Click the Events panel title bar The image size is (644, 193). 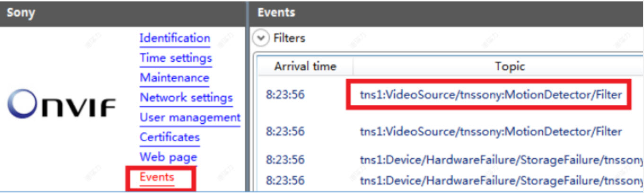coord(445,13)
